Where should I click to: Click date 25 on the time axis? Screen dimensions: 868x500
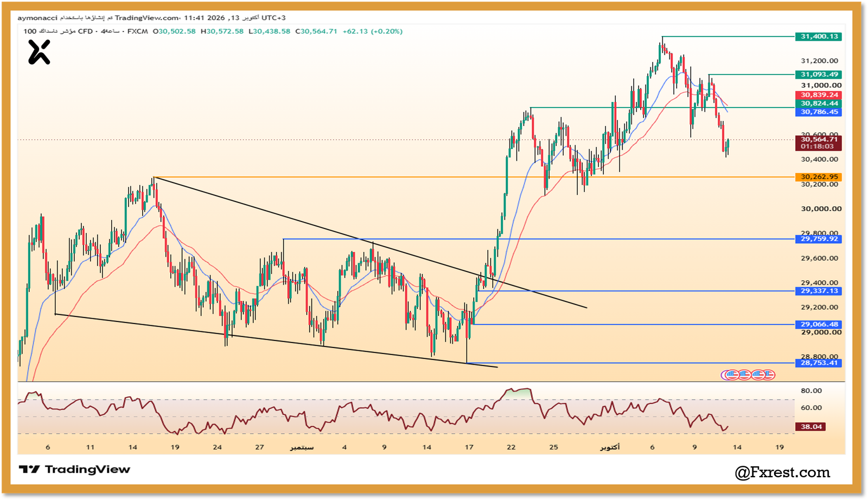click(x=553, y=447)
